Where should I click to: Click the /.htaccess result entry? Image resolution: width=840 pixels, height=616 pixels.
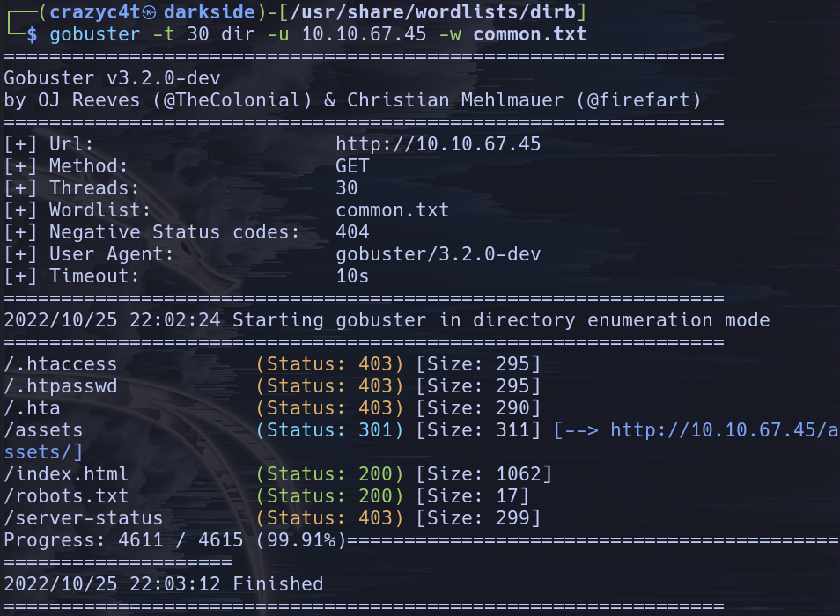(x=60, y=364)
